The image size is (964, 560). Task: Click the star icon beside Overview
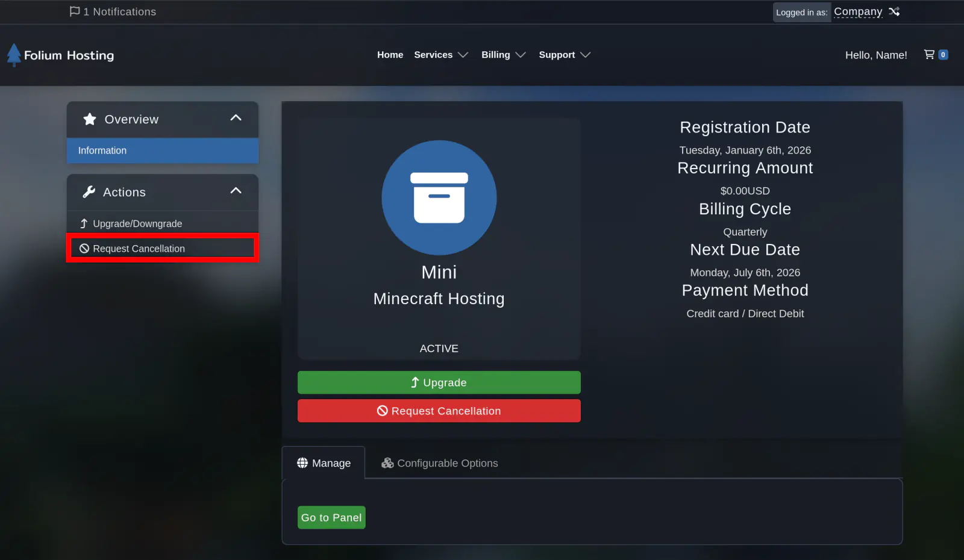pos(90,119)
